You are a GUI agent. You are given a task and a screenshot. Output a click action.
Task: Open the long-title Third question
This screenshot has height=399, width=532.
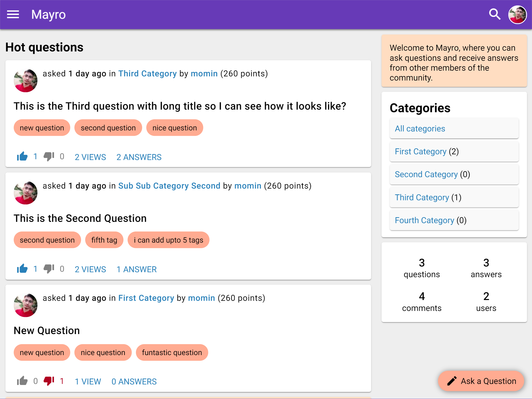click(180, 106)
